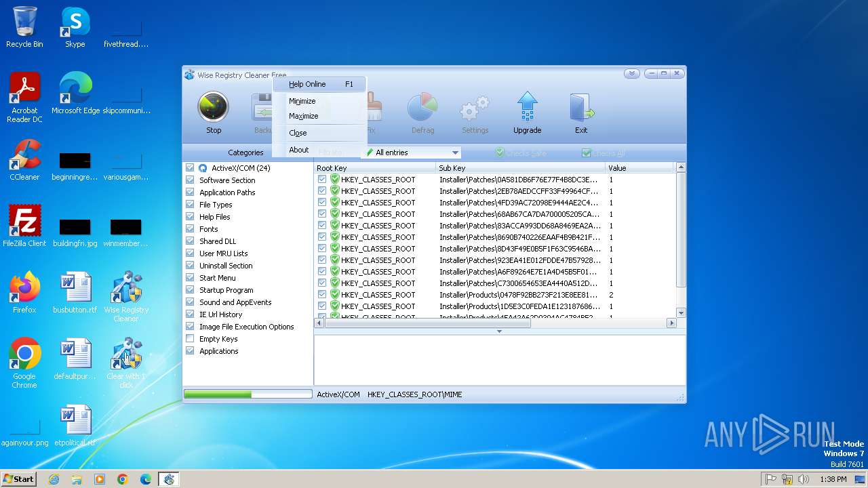The height and width of the screenshot is (488, 868).
Task: Click results list scroll-up arrow
Action: click(681, 167)
